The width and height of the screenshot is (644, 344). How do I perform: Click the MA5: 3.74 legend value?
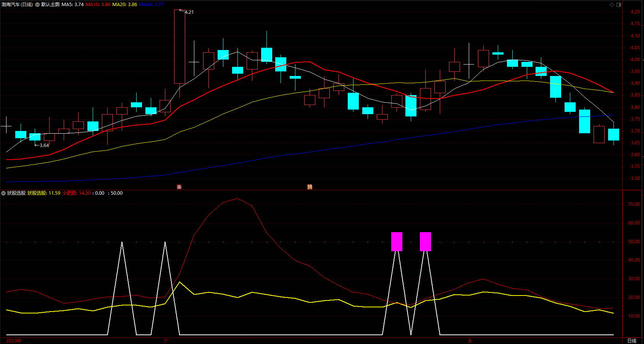[73, 5]
